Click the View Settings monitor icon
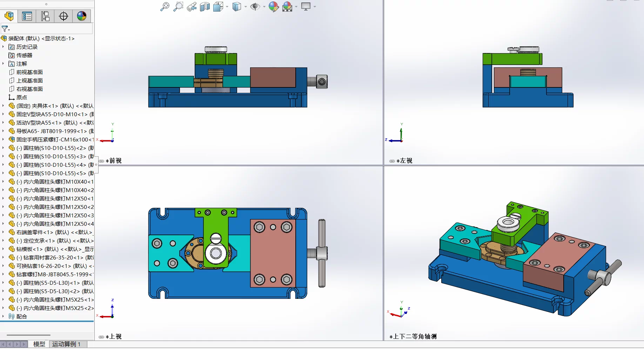Viewport: 644px width, 349px height. point(306,7)
